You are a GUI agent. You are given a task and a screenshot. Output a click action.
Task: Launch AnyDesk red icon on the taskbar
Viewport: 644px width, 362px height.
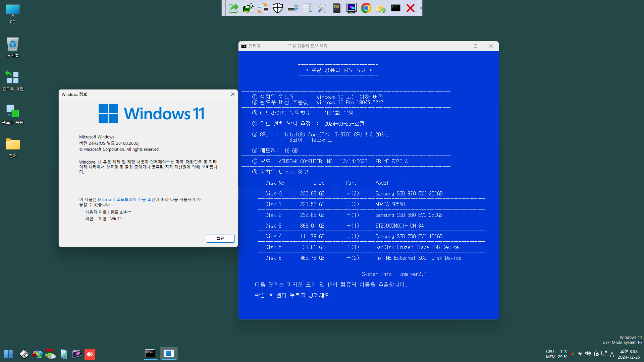[x=90, y=354]
